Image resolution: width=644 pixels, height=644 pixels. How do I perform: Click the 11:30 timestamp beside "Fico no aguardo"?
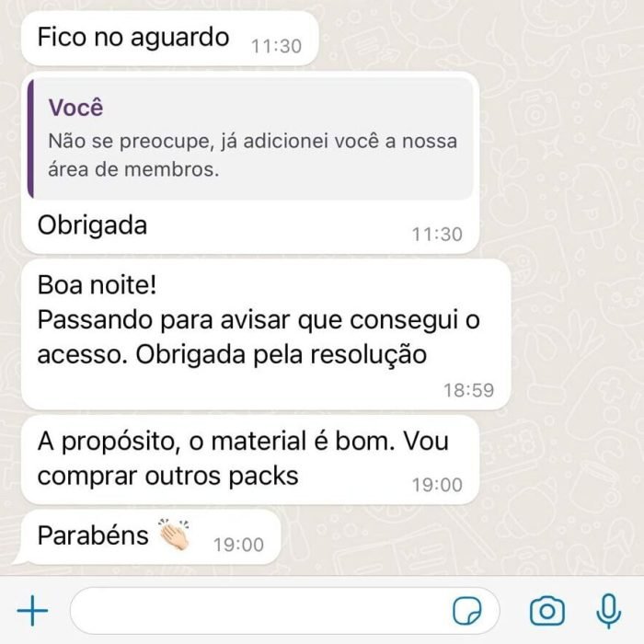[x=276, y=46]
